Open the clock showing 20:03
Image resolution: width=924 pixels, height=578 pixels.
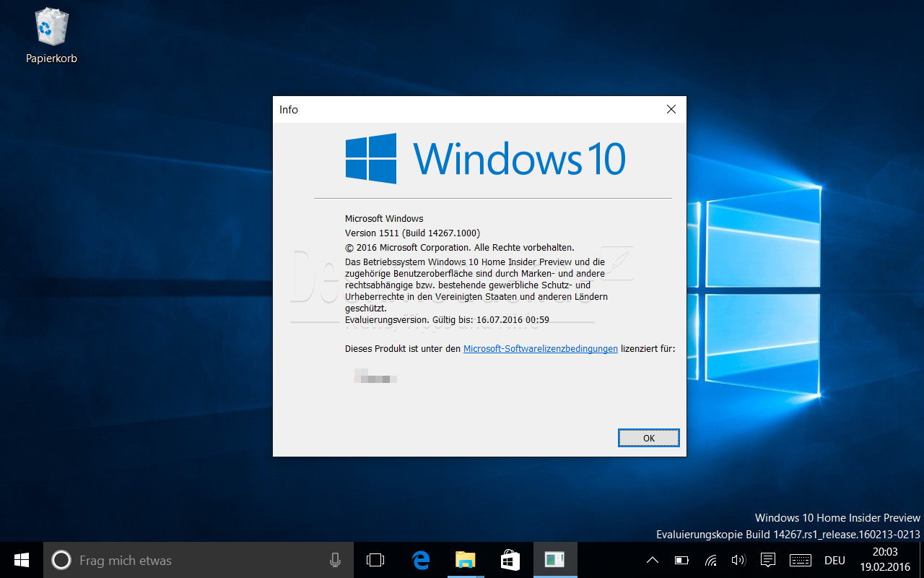click(x=885, y=560)
